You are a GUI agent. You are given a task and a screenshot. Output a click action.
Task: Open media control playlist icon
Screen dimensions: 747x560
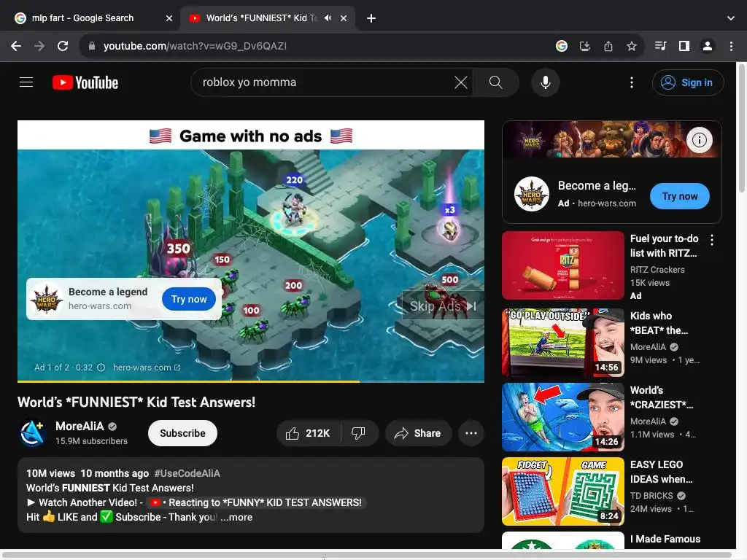pos(661,46)
